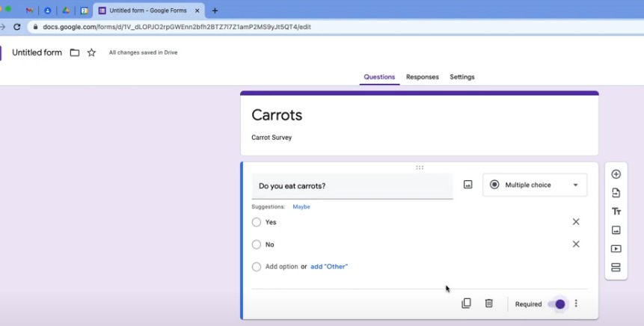Add the suggested Maybe option
The image size is (644, 326).
(x=301, y=207)
